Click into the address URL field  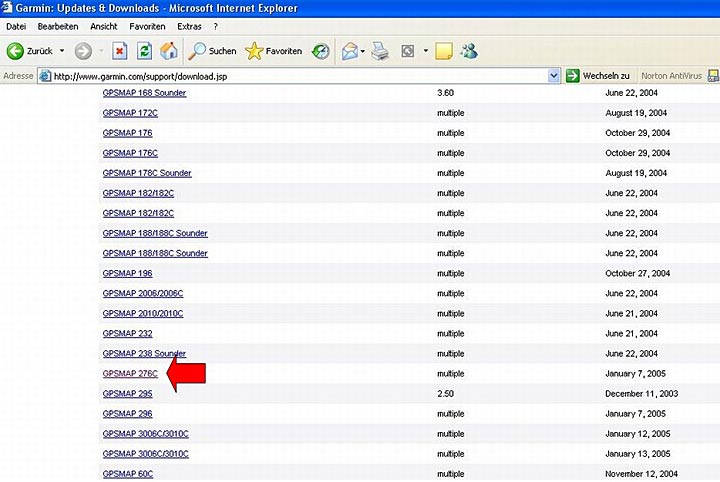pos(300,76)
